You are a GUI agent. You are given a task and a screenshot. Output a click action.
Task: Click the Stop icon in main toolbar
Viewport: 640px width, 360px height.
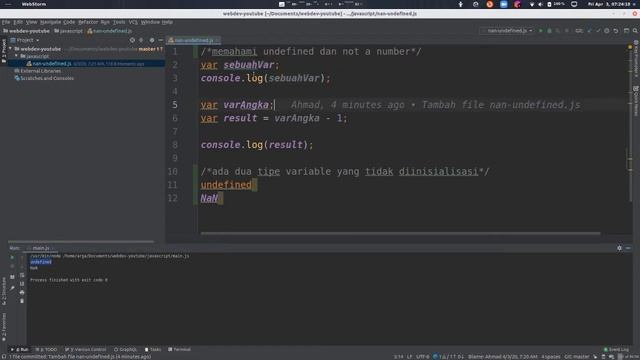tap(567, 31)
